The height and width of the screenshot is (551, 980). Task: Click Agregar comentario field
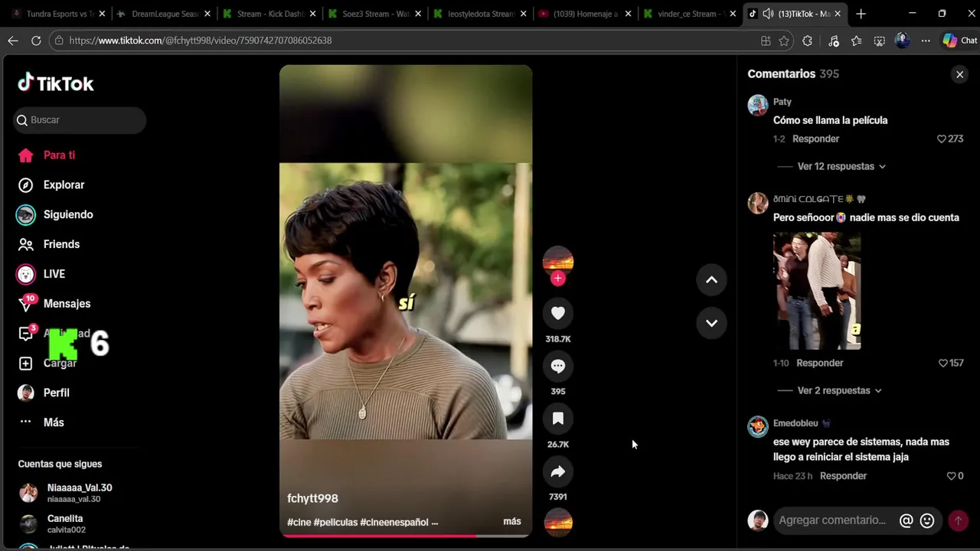(832, 520)
